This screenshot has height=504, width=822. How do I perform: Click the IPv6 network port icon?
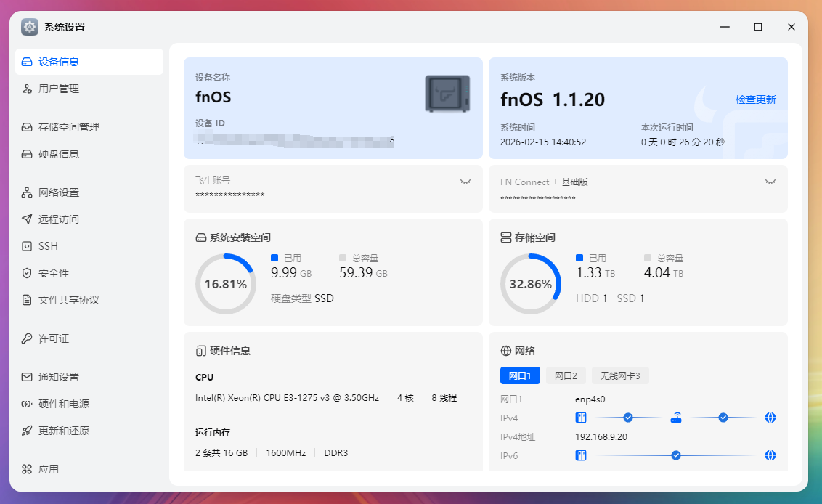tap(581, 455)
